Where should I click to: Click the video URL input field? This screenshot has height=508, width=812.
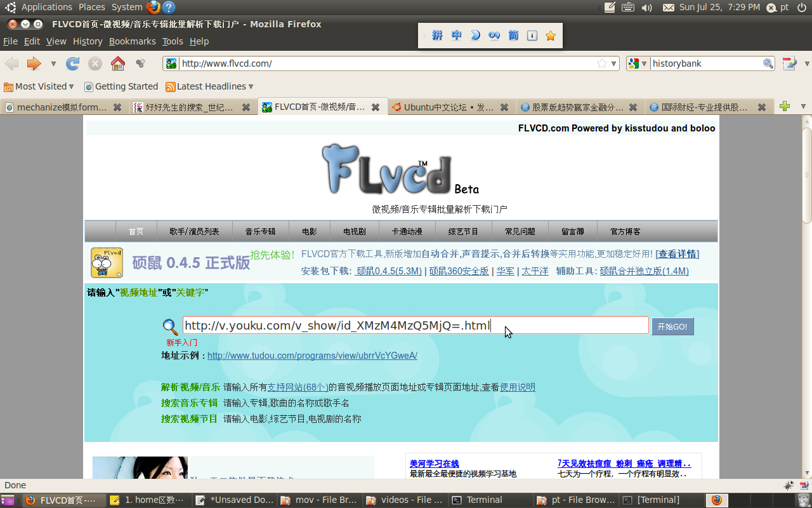click(x=416, y=326)
